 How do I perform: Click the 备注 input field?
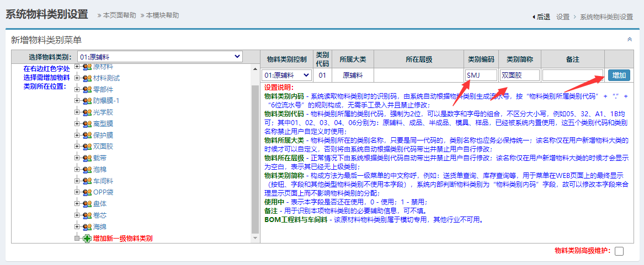(572, 75)
